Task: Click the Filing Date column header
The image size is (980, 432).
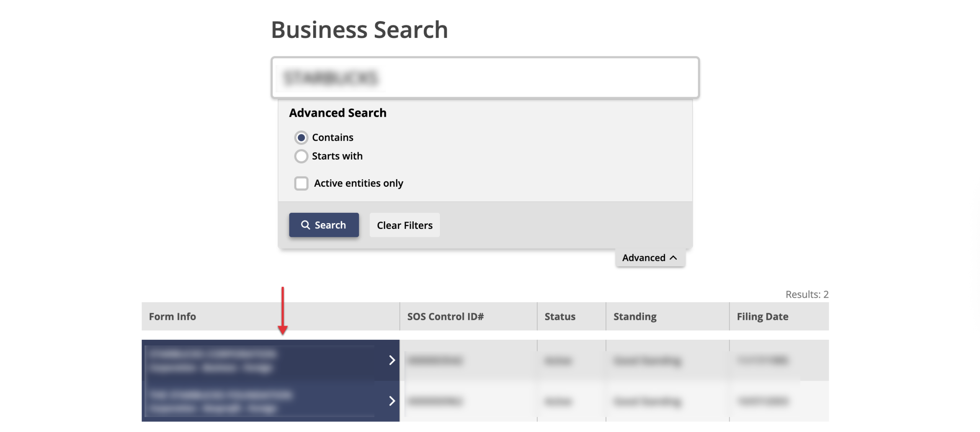Action: pos(762,316)
